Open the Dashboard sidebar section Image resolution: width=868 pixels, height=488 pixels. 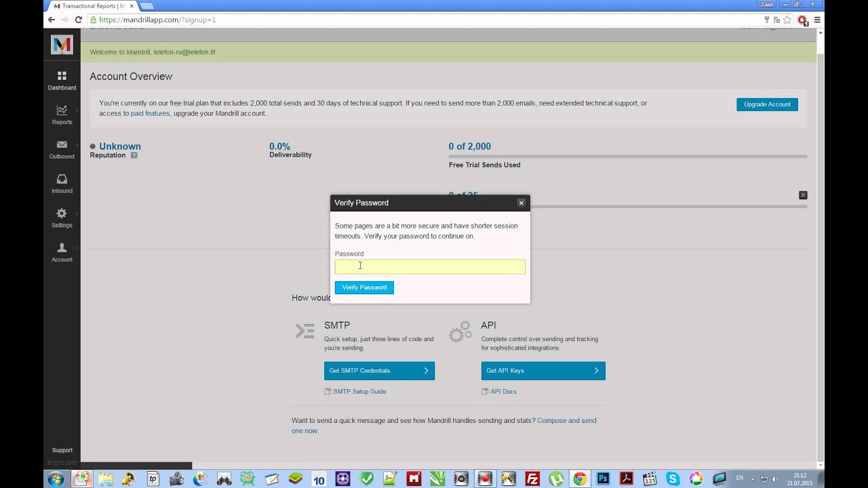click(x=62, y=81)
